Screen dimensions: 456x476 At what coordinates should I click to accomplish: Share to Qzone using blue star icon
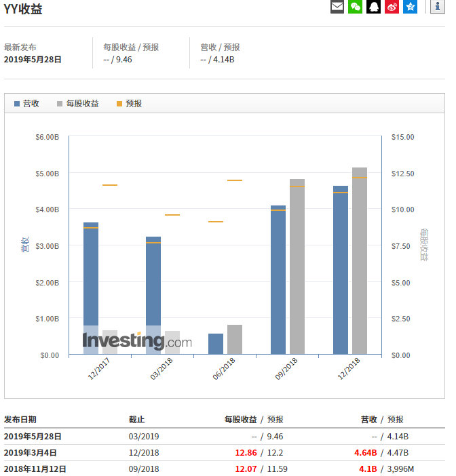(411, 7)
